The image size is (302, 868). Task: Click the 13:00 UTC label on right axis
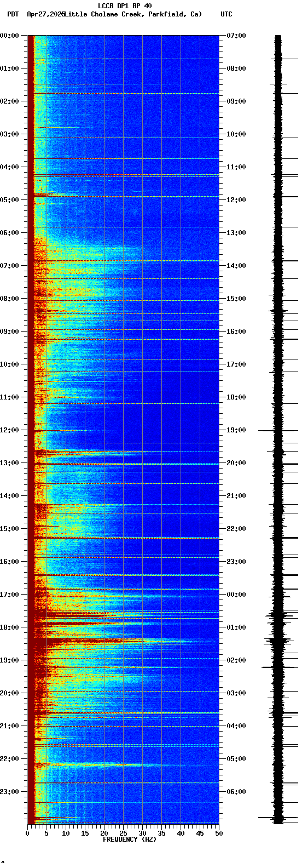tap(236, 233)
